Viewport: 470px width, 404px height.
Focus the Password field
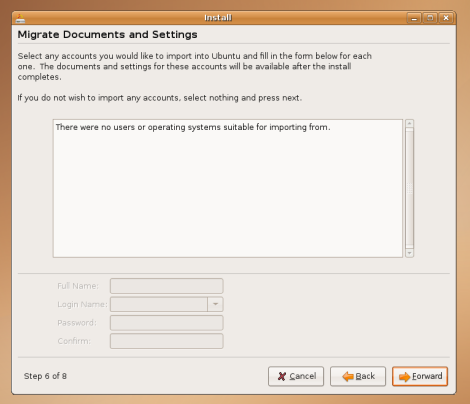coord(167,323)
